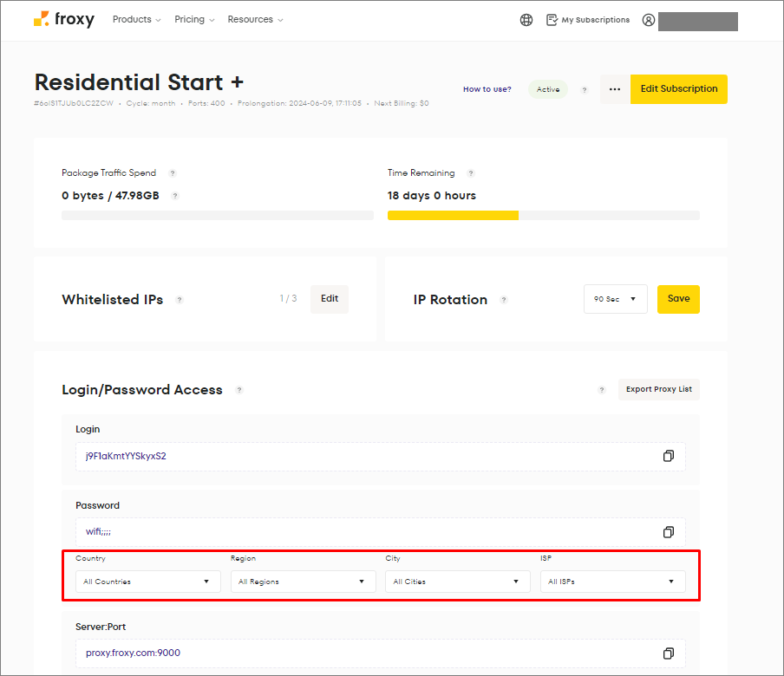Viewport: 784px width, 676px height.
Task: Click help icon beside IP Rotation
Action: [504, 300]
